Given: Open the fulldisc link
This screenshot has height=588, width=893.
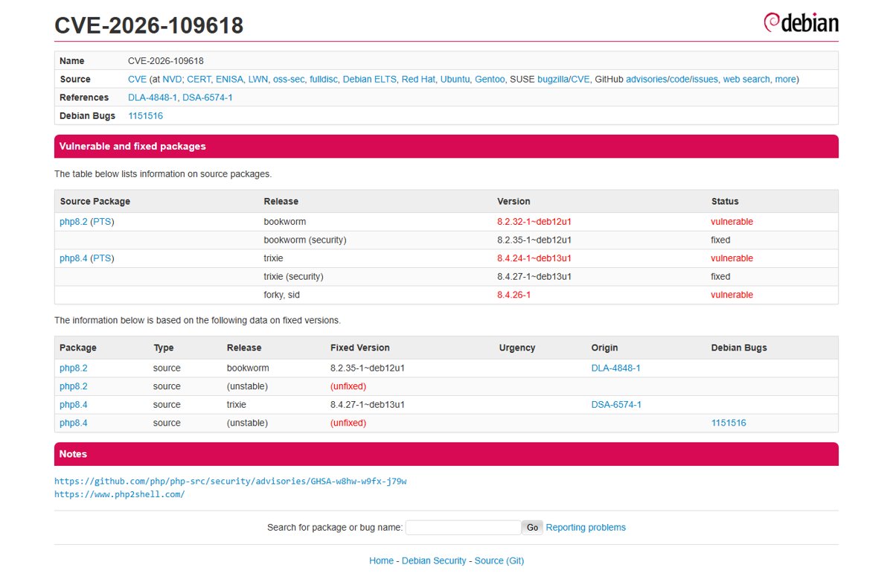Looking at the screenshot, I should [x=324, y=79].
